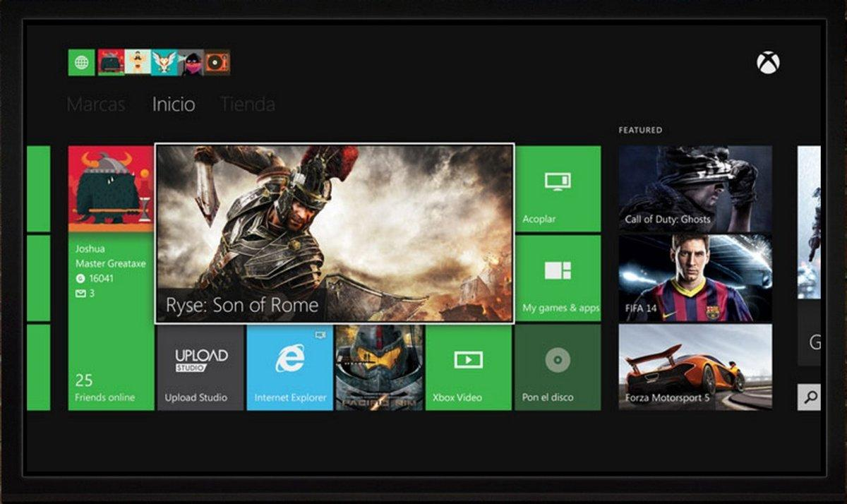The image size is (847, 504).
Task: Open the Acoplar snap tile
Action: coord(558,188)
